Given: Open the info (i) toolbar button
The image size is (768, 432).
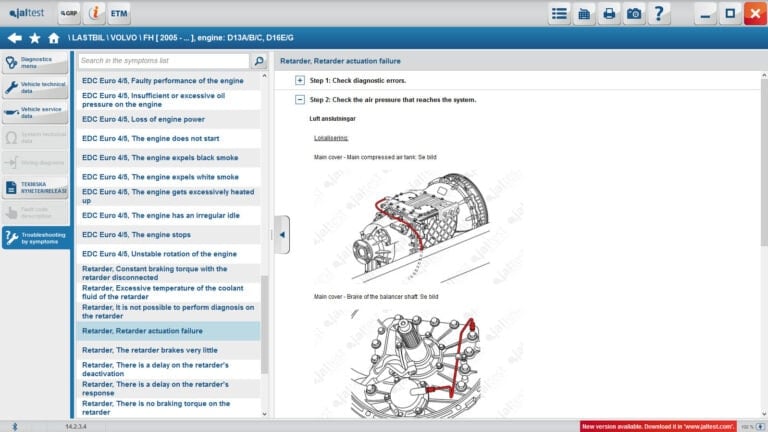Looking at the screenshot, I should pos(94,13).
